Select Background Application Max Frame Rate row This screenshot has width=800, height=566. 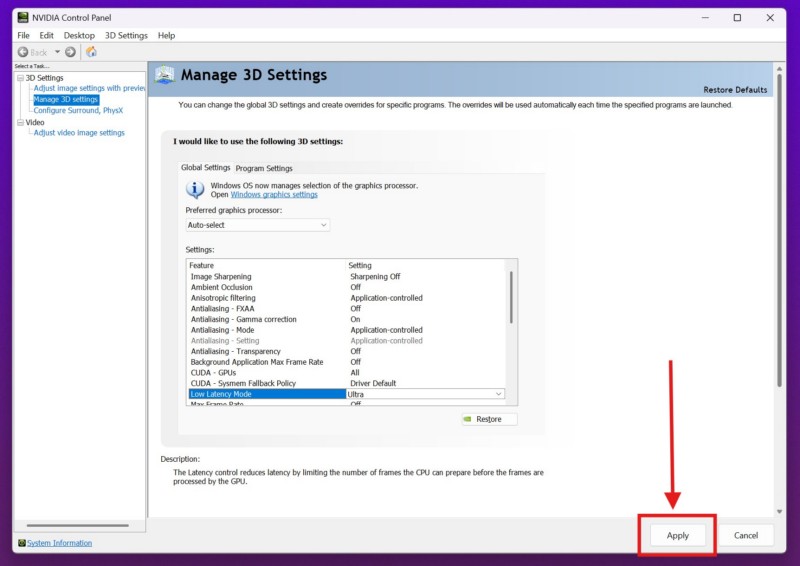[x=346, y=362]
